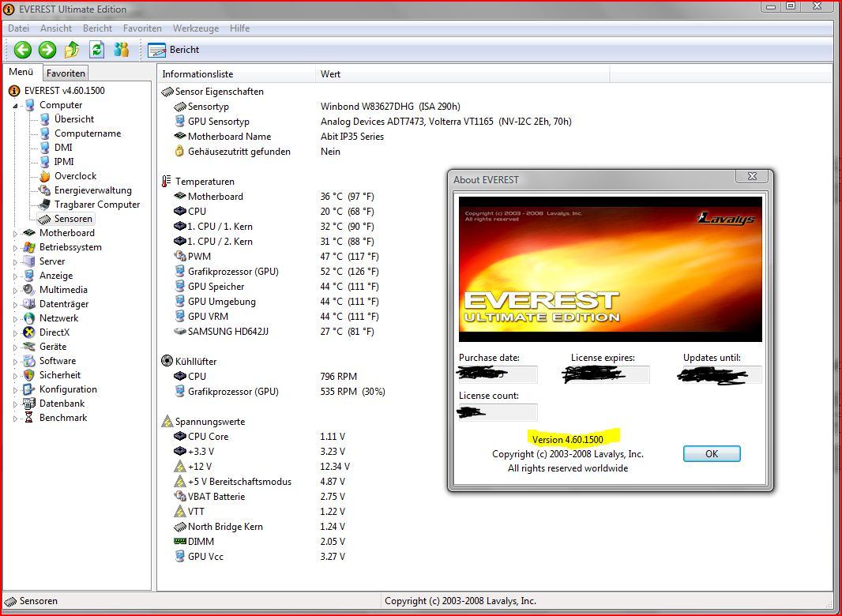Click the Temperaturen thermometer icon
Image resolution: width=842 pixels, height=616 pixels.
point(167,182)
